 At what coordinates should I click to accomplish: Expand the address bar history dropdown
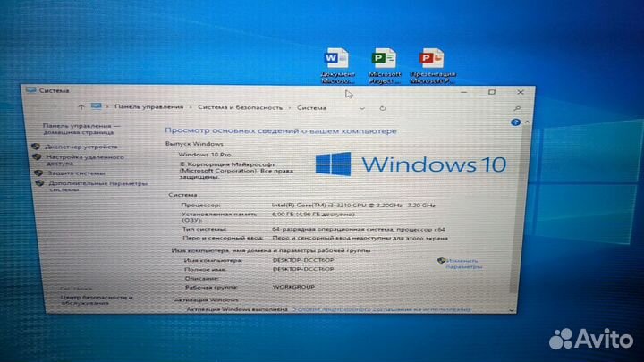(361, 106)
